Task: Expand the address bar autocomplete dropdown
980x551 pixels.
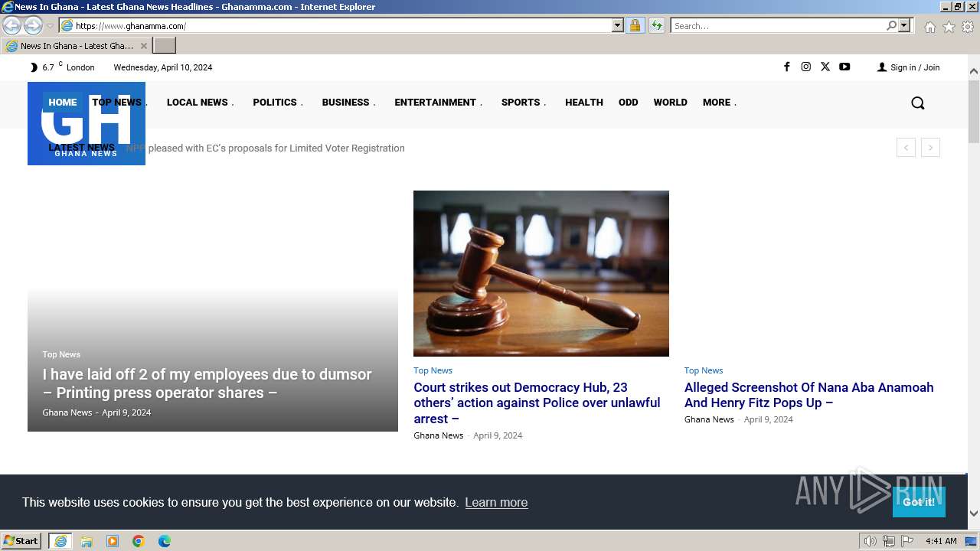Action: 618,25
